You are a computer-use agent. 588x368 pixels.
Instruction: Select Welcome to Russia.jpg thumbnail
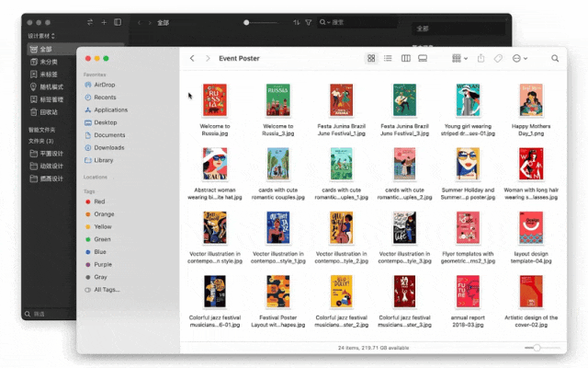click(x=215, y=100)
